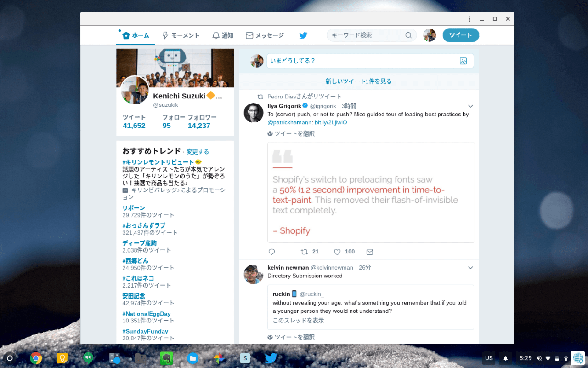The width and height of the screenshot is (588, 368).
Task: Click the ツイート compose button
Action: pos(461,35)
